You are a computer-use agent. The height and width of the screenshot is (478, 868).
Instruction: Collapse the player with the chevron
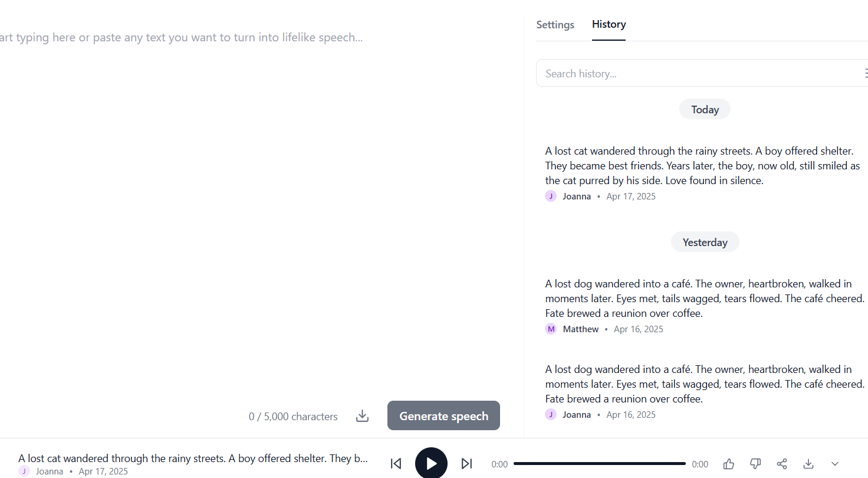coord(835,464)
